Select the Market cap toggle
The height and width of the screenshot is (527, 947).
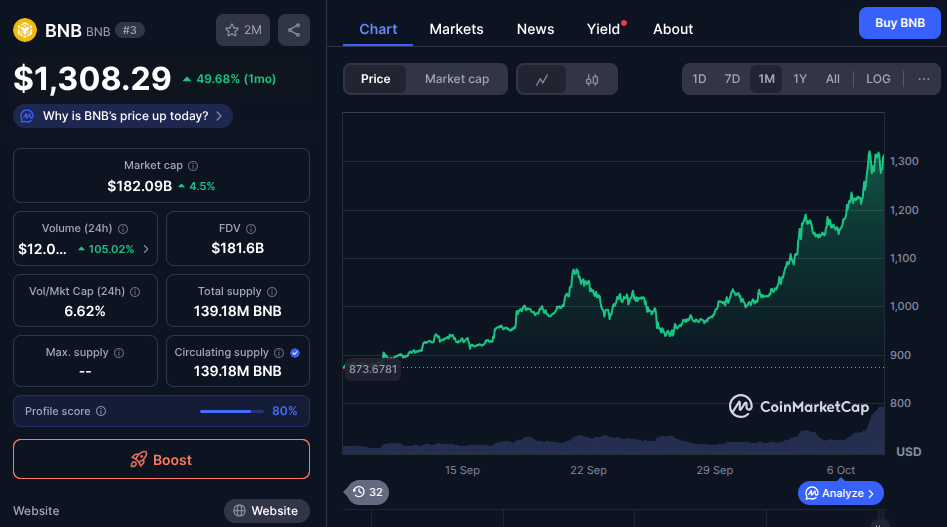tap(457, 79)
